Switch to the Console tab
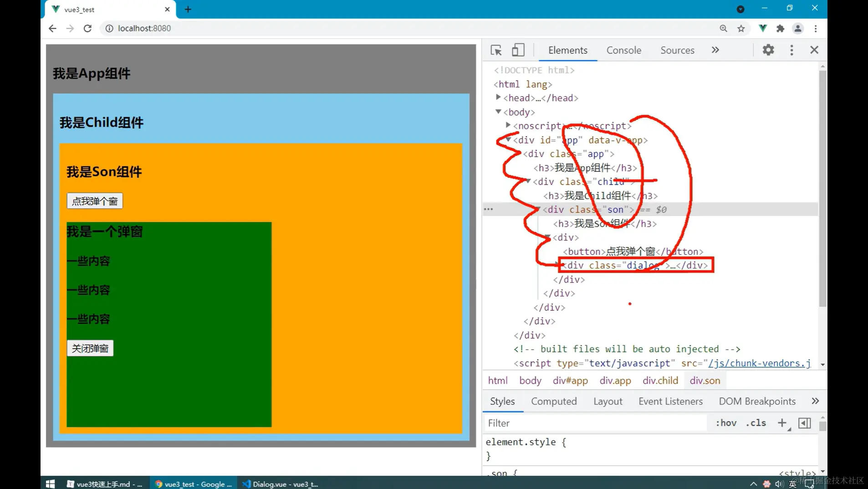This screenshot has width=868, height=489. coord(623,50)
